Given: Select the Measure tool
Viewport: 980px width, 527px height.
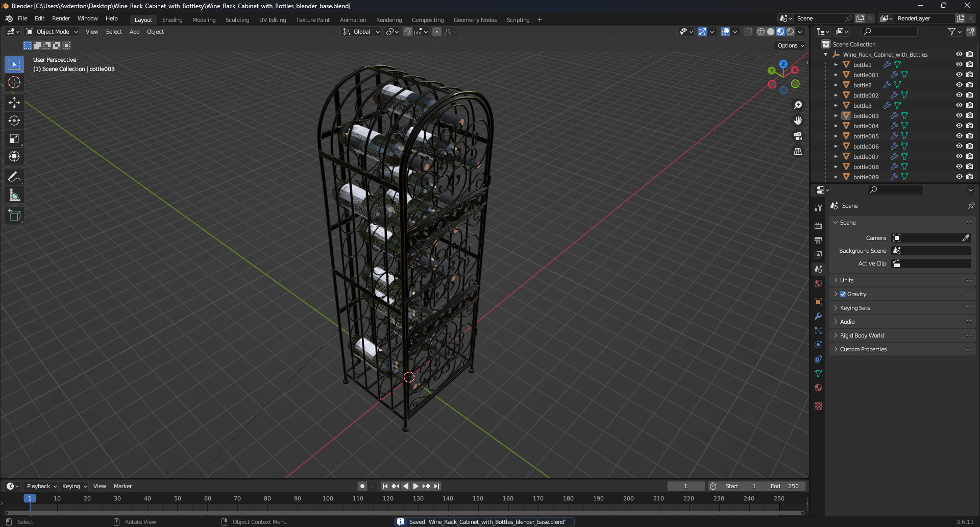Looking at the screenshot, I should pyautogui.click(x=14, y=195).
